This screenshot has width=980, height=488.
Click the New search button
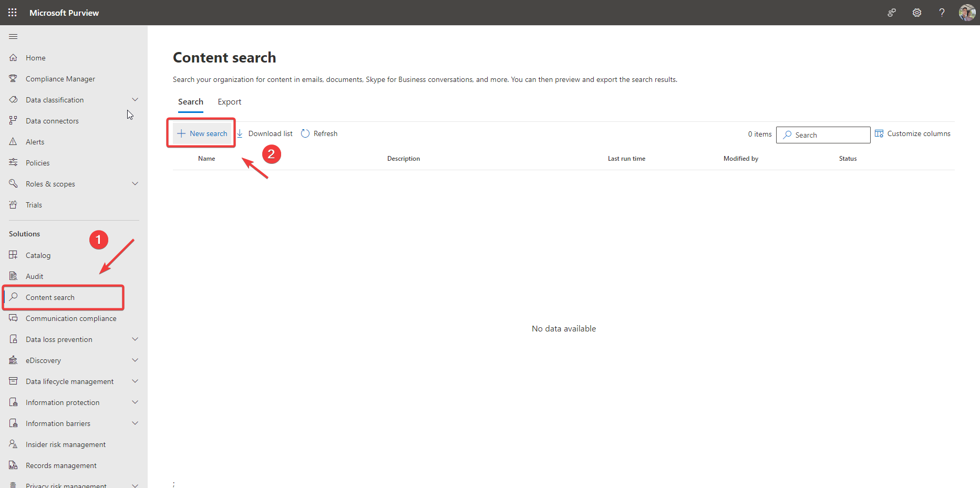pyautogui.click(x=202, y=133)
